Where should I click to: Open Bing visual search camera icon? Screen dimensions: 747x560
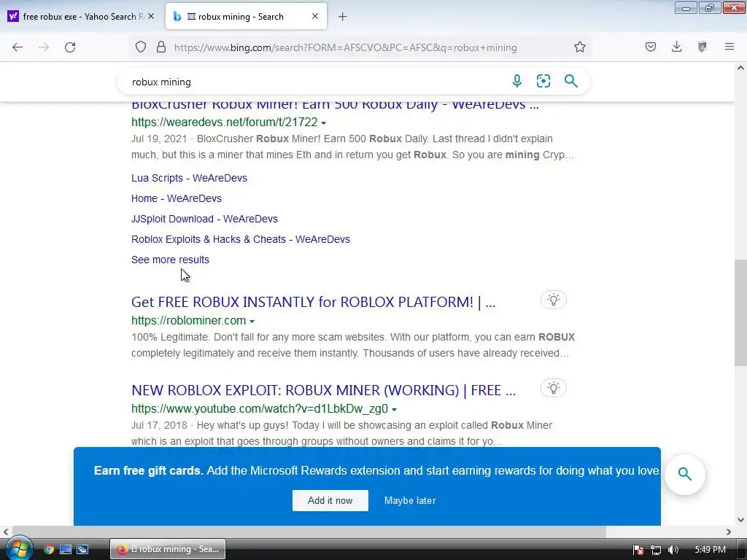543,82
